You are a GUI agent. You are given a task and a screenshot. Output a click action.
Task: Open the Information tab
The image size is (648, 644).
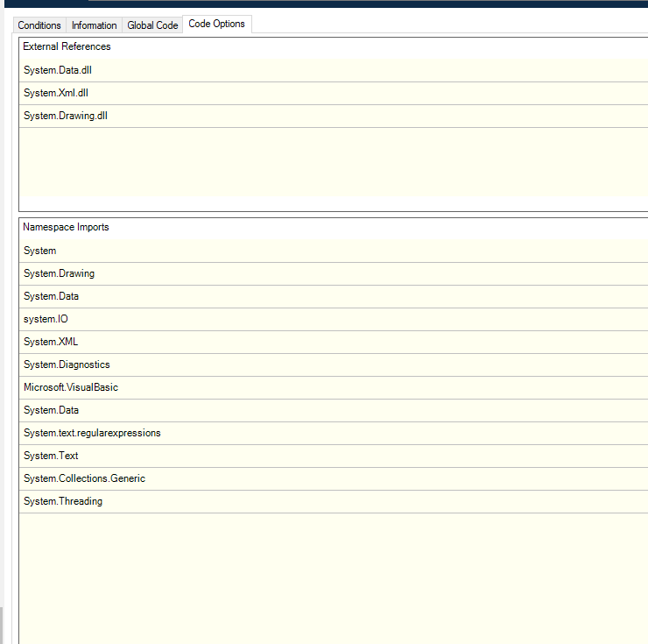pos(94,25)
